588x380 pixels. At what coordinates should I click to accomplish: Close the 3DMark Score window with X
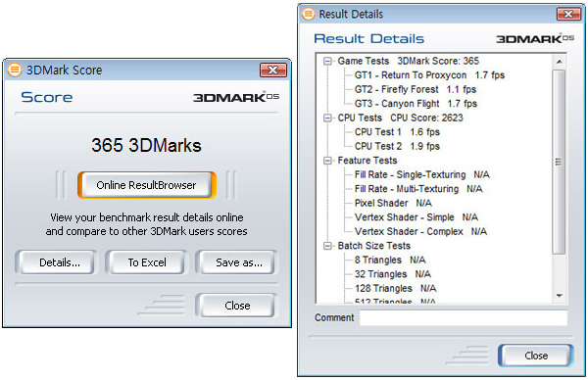(273, 70)
